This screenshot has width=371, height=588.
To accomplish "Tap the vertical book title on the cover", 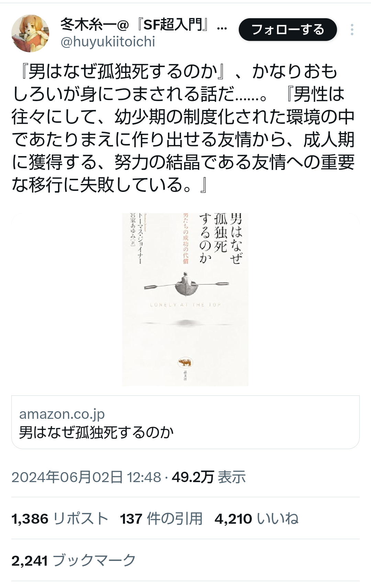I will (x=221, y=238).
